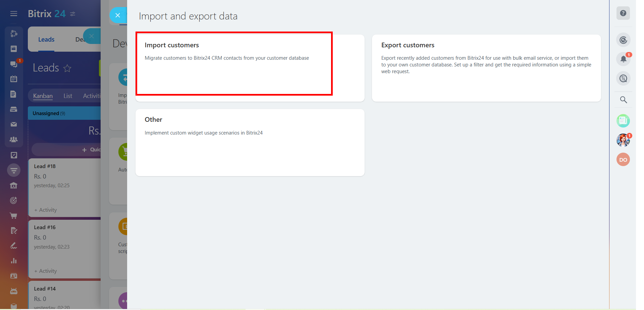
Task: Click the Quick lead add button
Action: point(91,150)
